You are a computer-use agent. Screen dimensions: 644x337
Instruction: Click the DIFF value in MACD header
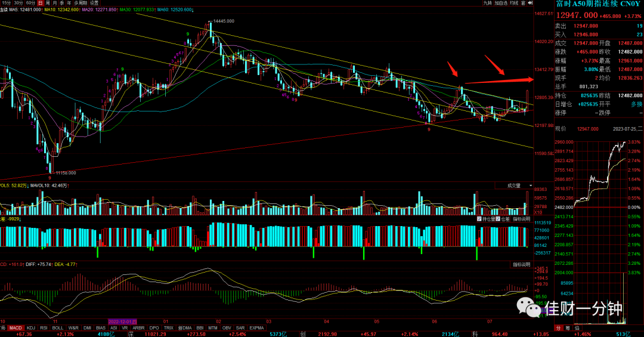[x=39, y=264]
